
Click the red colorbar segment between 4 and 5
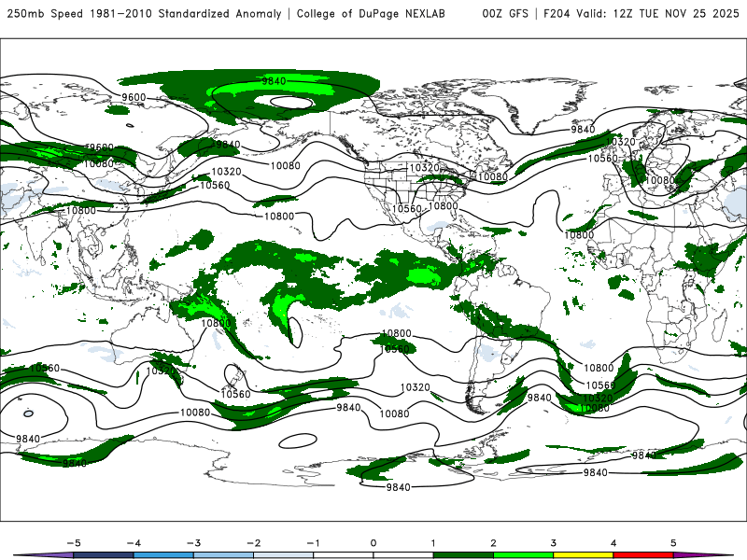point(643,555)
